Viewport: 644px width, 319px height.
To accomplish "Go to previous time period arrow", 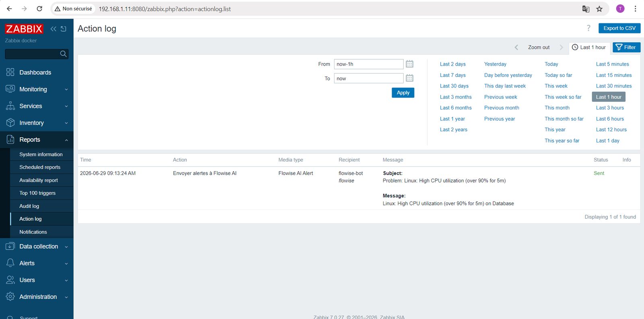I will point(516,47).
